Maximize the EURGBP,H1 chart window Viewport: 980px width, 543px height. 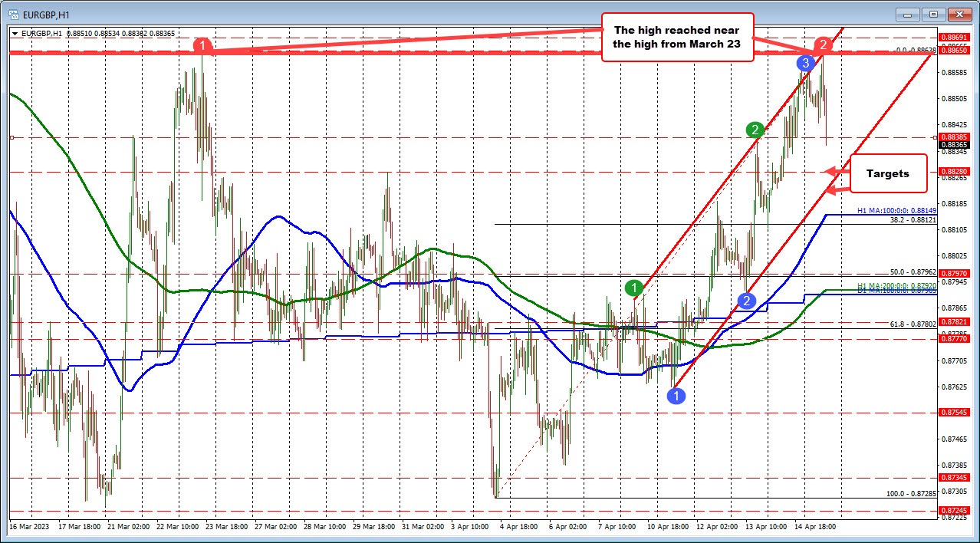click(x=932, y=14)
